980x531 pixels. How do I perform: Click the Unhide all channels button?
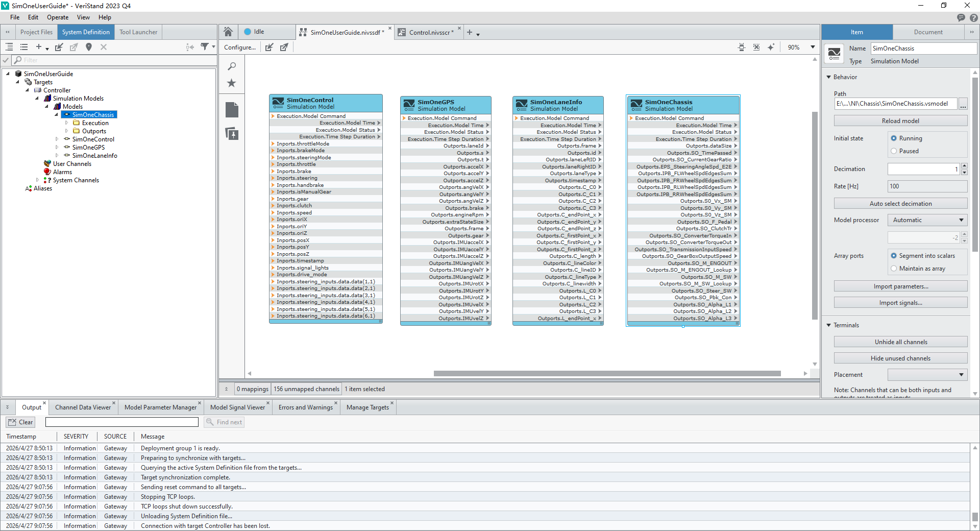coord(900,342)
